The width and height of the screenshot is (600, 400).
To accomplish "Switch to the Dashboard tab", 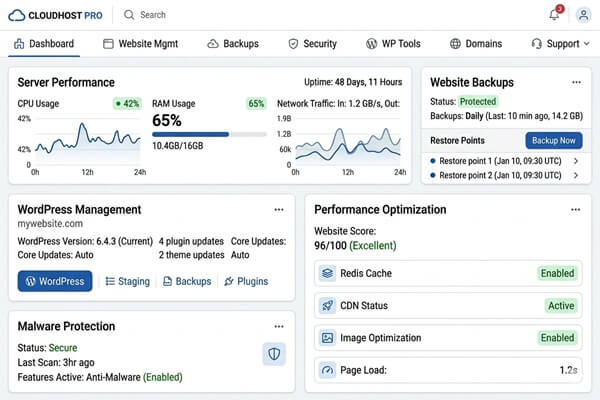I will click(x=44, y=44).
